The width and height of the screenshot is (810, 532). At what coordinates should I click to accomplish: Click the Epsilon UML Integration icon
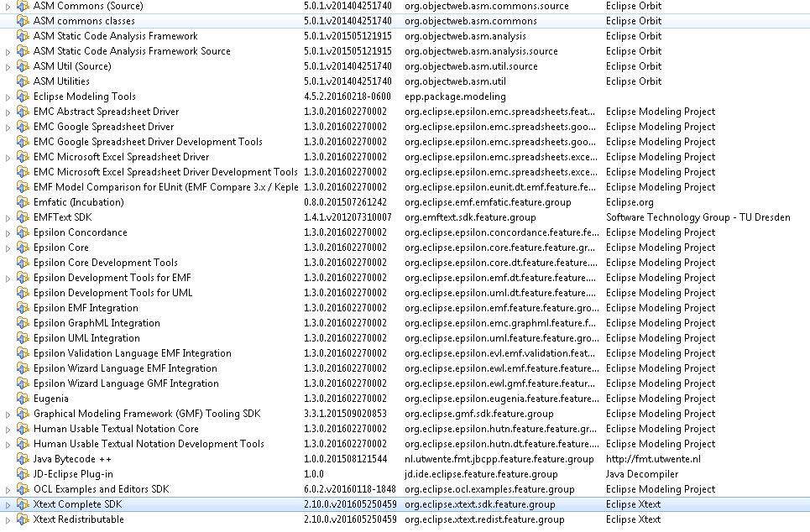coord(23,338)
